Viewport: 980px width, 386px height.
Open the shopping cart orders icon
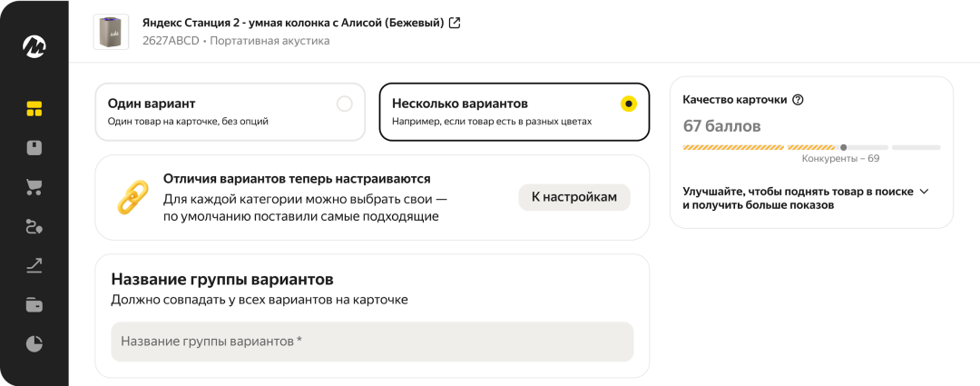point(34,187)
